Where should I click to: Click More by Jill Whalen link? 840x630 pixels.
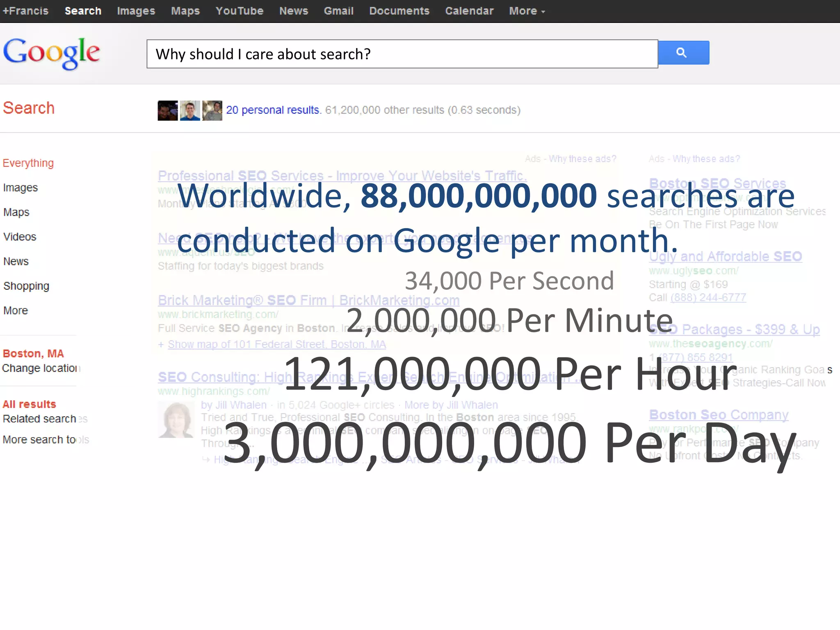(x=451, y=405)
